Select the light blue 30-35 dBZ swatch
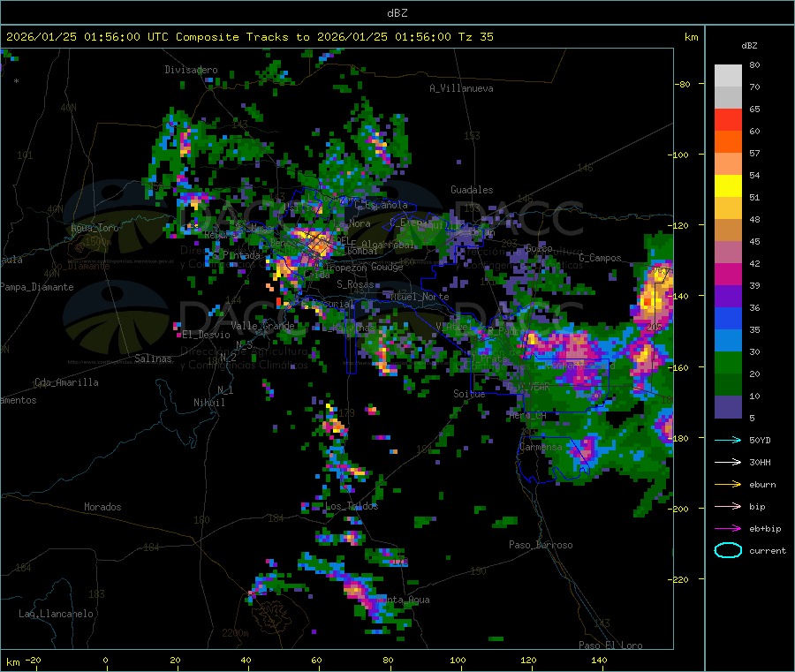 point(728,341)
